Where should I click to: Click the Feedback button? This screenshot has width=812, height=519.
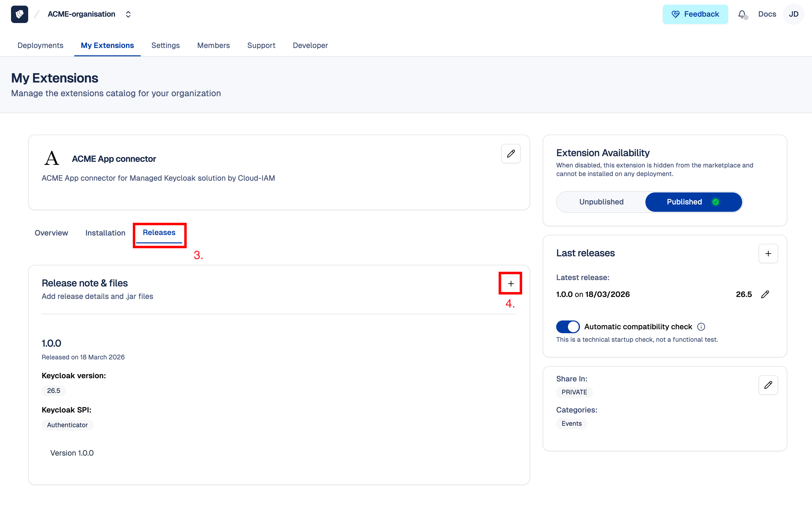(695, 14)
